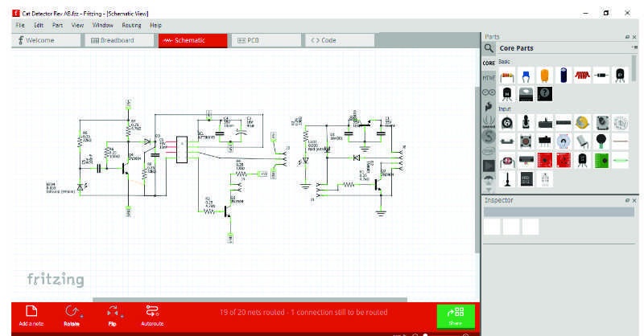Close the Parts panel

(x=634, y=37)
